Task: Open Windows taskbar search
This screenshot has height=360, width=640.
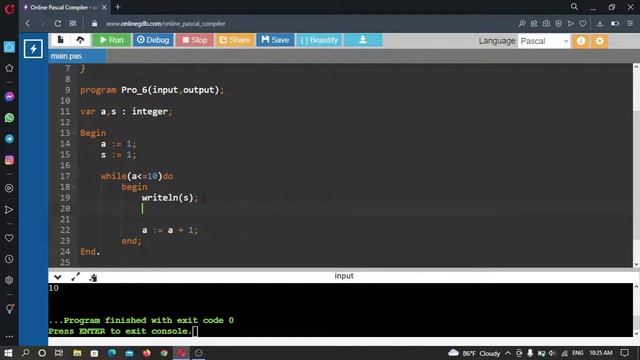Action: pos(25,353)
